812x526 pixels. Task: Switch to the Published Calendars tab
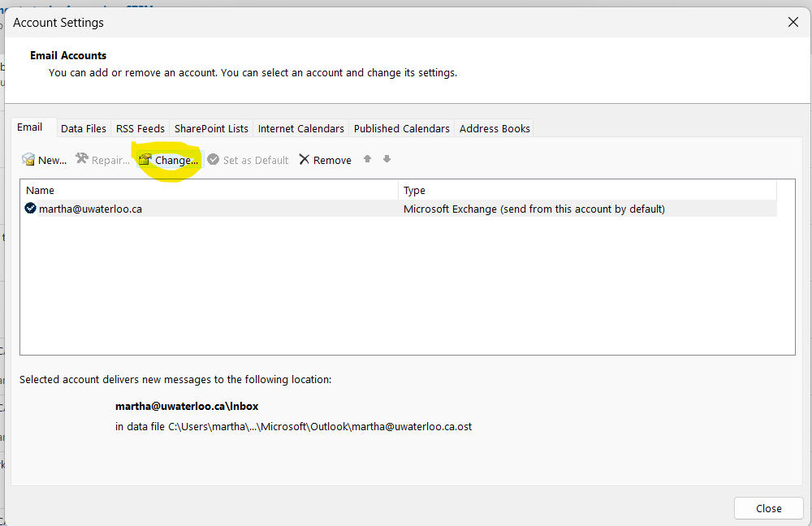tap(401, 128)
